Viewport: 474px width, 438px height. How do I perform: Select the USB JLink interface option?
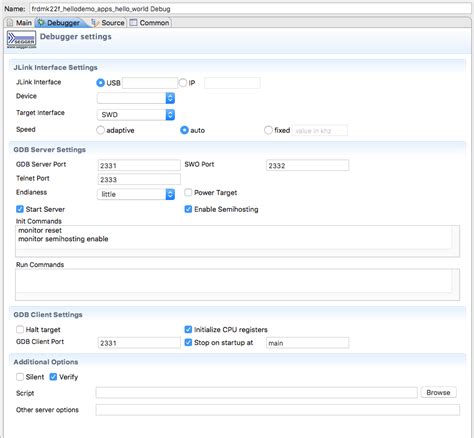point(100,83)
